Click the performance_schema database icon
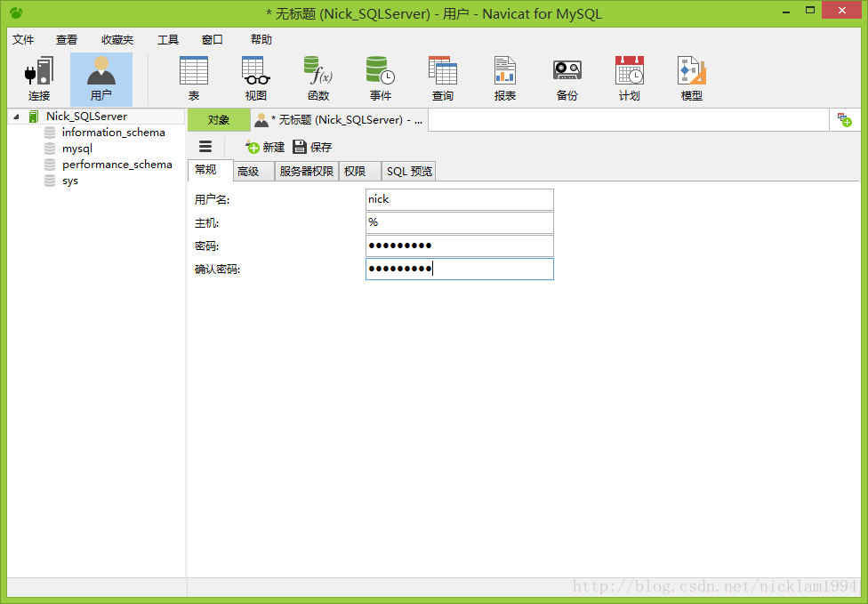This screenshot has width=868, height=604. [x=50, y=165]
